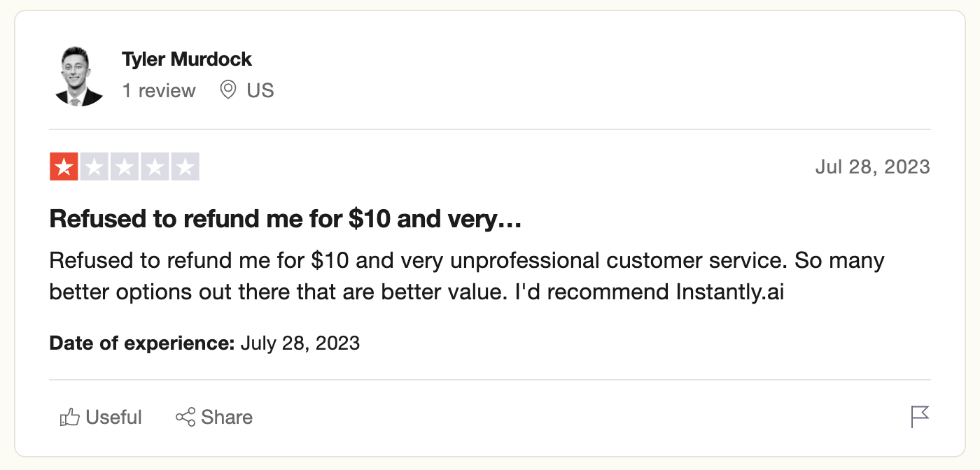The height and width of the screenshot is (470, 980).
Task: Click the "1 review" count text
Action: click(159, 90)
